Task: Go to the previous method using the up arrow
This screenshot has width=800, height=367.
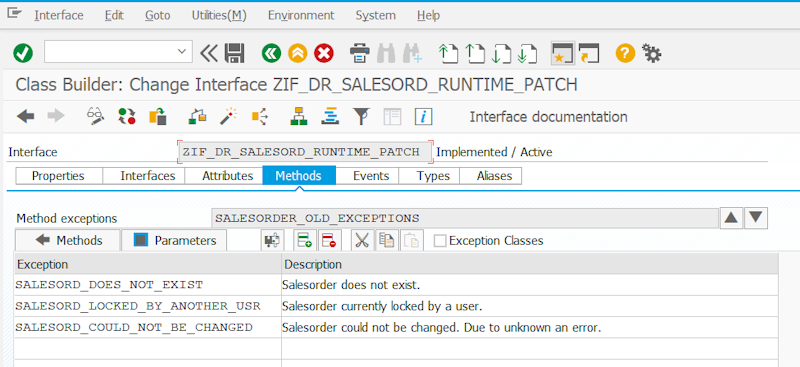Action: (x=731, y=218)
